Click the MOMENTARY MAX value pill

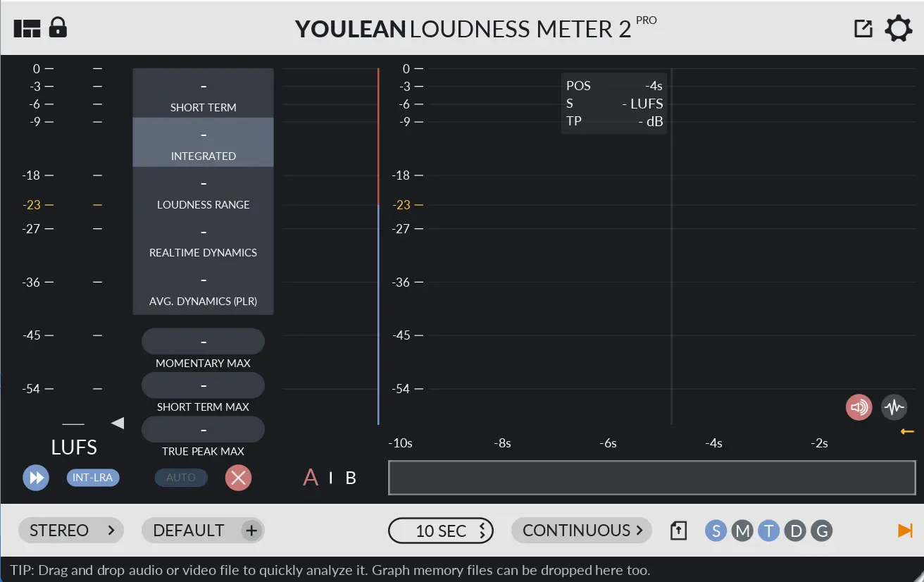[203, 341]
